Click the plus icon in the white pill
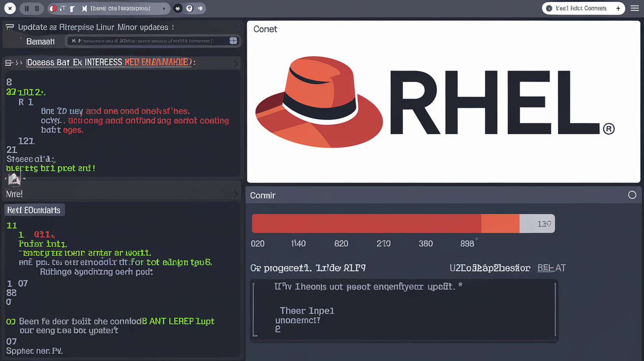The width and height of the screenshot is (644, 361). [618, 8]
